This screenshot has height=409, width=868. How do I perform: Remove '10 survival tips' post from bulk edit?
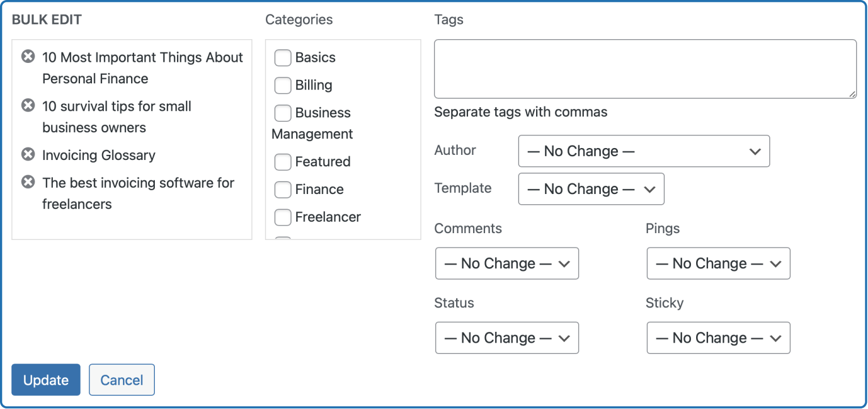[28, 106]
